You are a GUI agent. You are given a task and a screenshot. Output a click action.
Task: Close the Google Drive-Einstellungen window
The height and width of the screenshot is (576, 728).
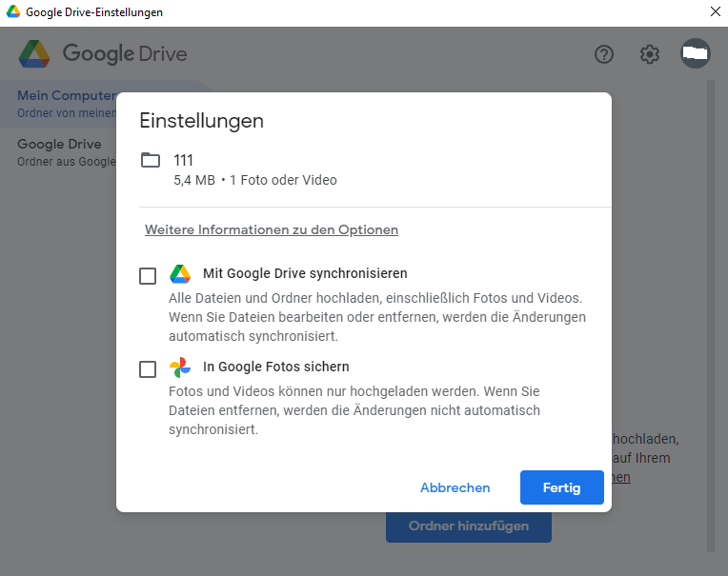[715, 12]
